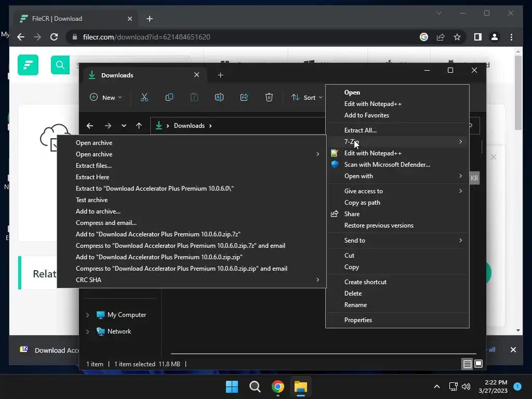Click the Chrome address bar URL
532x399 pixels.
point(147,37)
